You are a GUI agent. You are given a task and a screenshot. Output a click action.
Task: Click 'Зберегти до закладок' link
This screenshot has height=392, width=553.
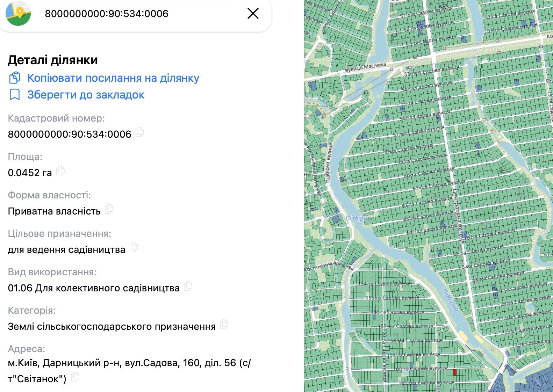[86, 95]
